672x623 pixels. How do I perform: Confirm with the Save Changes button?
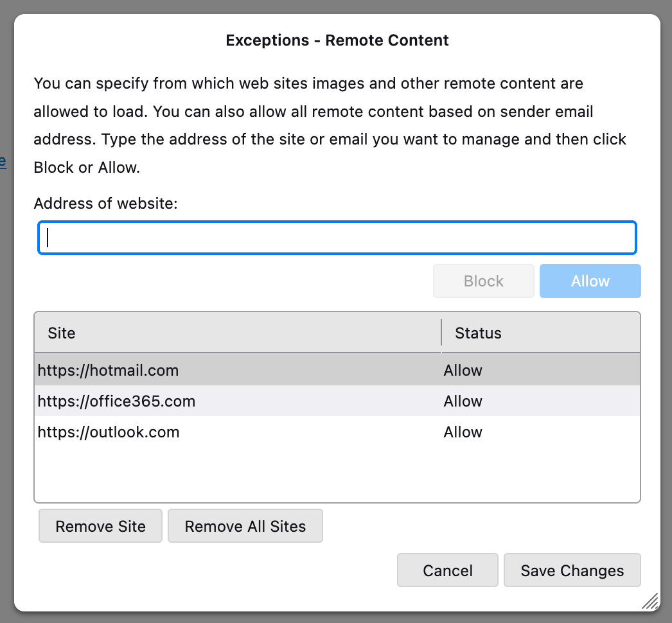click(x=572, y=571)
